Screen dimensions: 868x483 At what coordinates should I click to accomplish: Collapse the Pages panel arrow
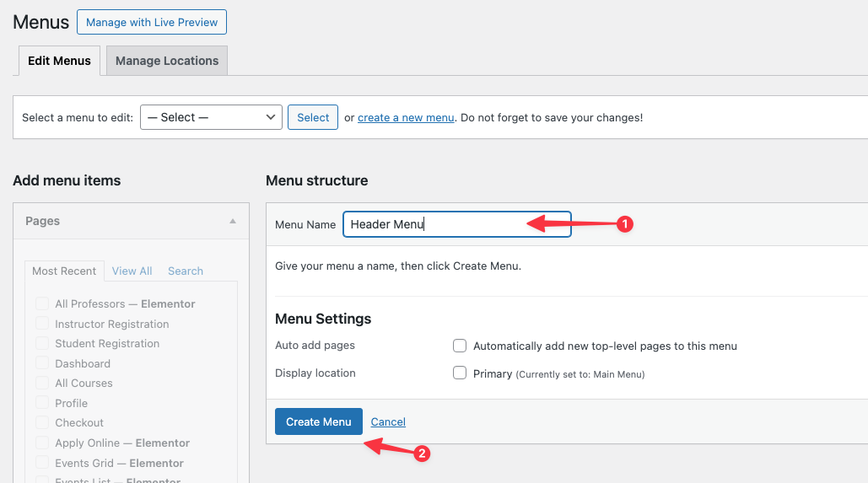click(233, 221)
